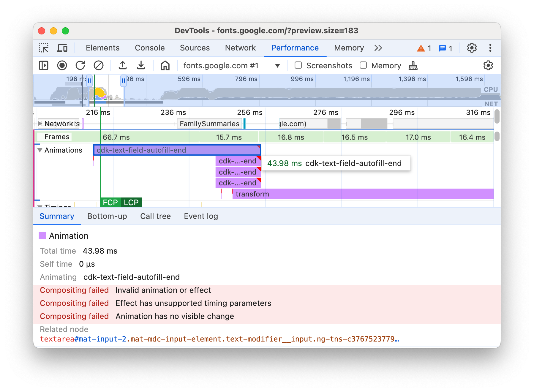Enable the Memory checkbox

363,65
